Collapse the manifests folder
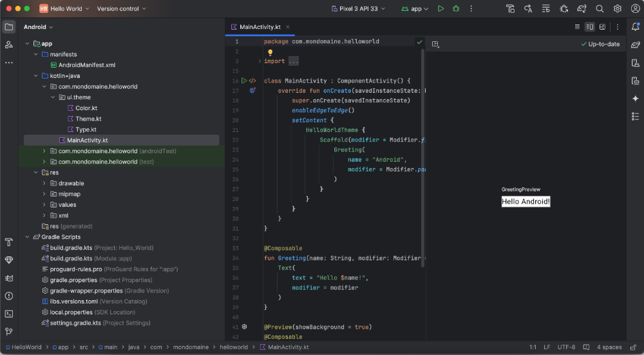644x355 pixels. point(35,54)
